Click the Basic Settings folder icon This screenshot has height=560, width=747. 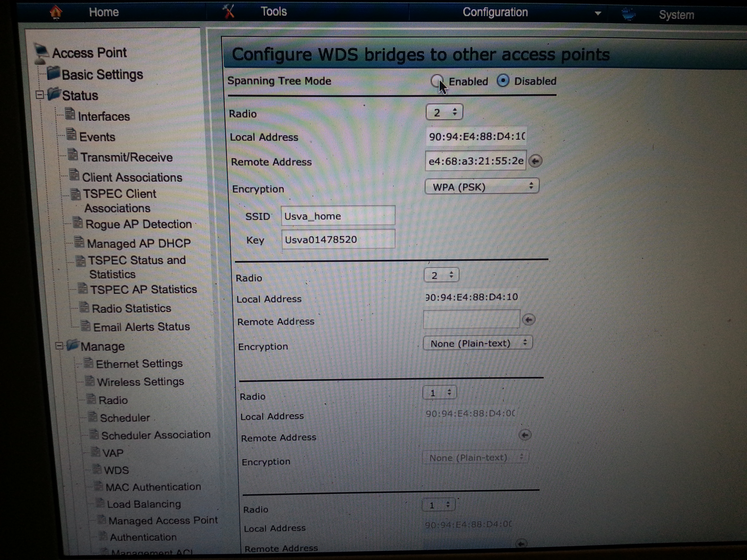tap(53, 73)
